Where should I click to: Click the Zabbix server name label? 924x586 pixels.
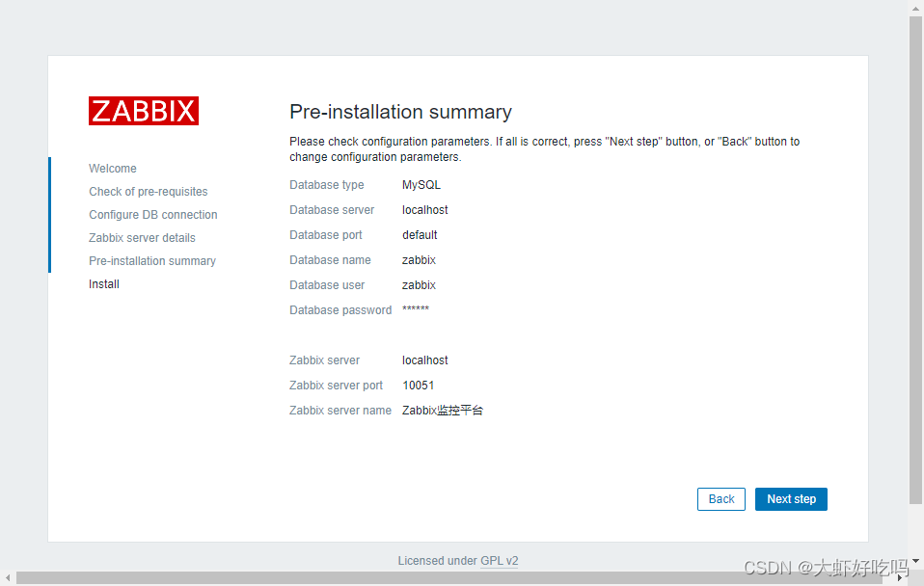(340, 411)
